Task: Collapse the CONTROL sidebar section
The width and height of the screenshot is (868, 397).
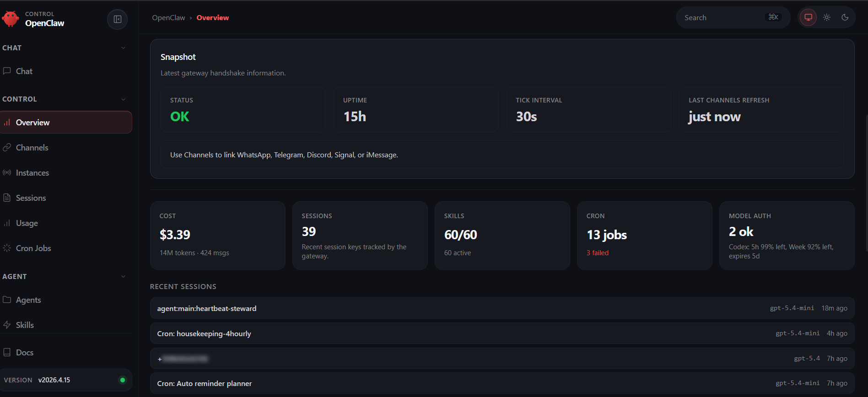Action: pyautogui.click(x=123, y=99)
